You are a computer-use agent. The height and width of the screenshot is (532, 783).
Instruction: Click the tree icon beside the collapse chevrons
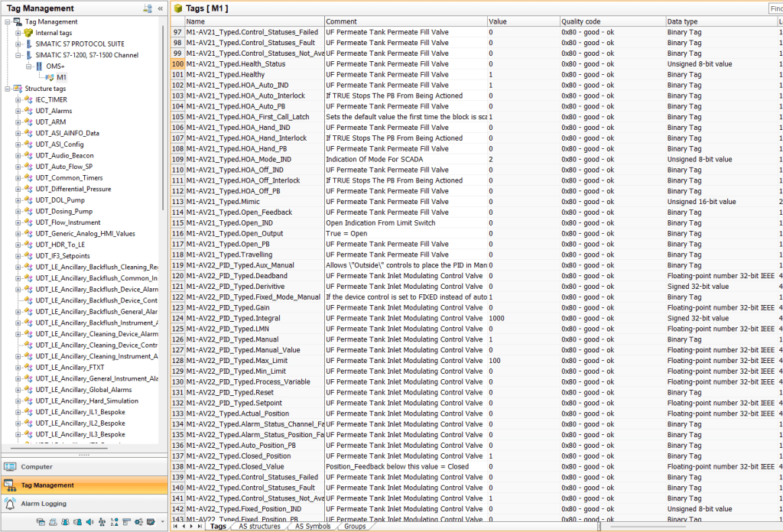(147, 8)
